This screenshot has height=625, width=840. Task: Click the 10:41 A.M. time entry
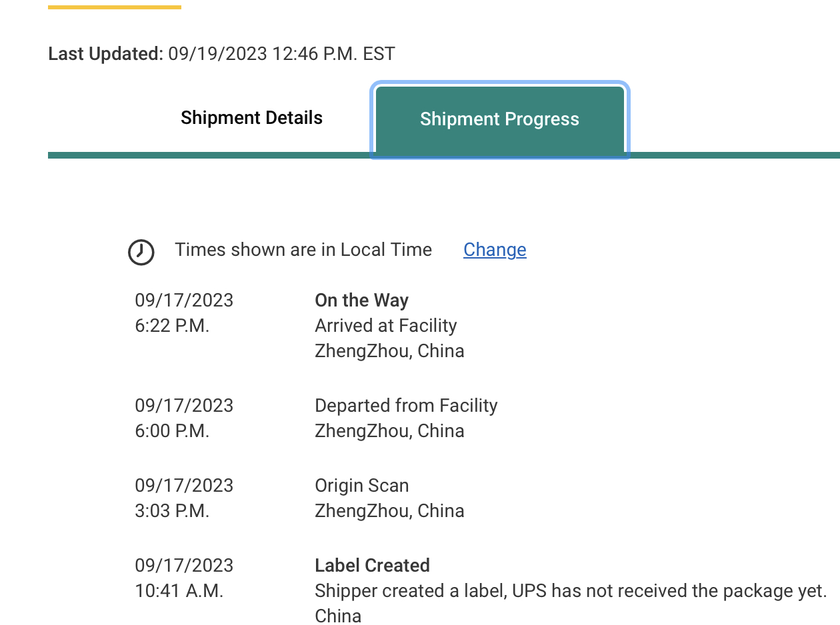point(179,591)
